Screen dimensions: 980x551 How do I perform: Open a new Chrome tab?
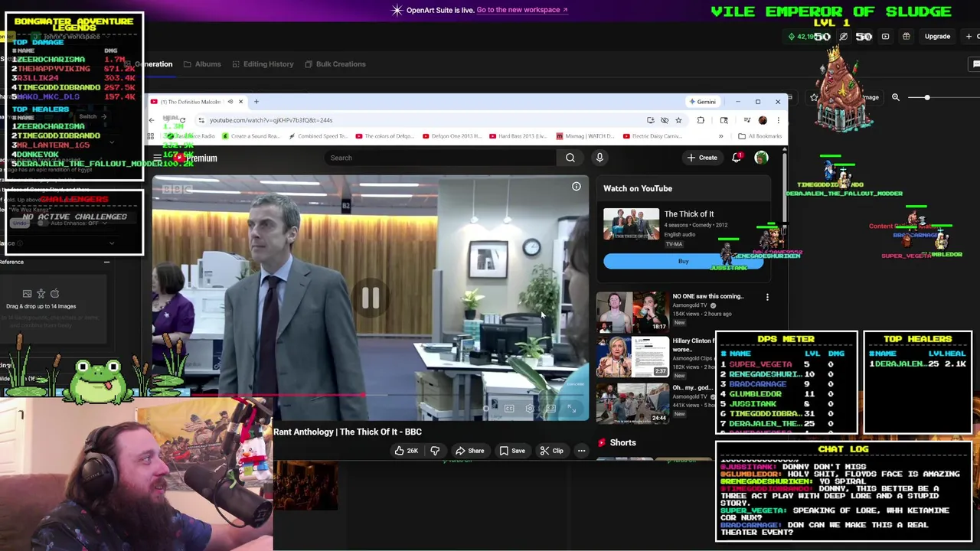[x=256, y=101]
